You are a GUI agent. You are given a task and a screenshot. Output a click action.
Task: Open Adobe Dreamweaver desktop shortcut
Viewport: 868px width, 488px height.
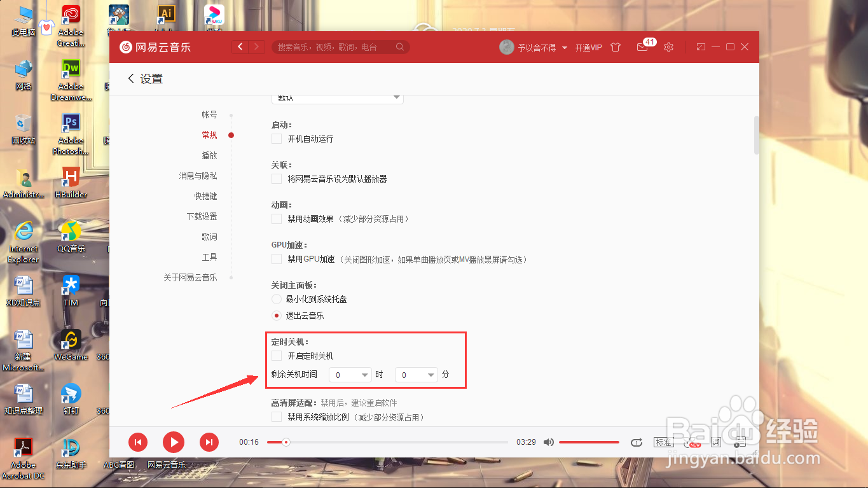point(71,80)
